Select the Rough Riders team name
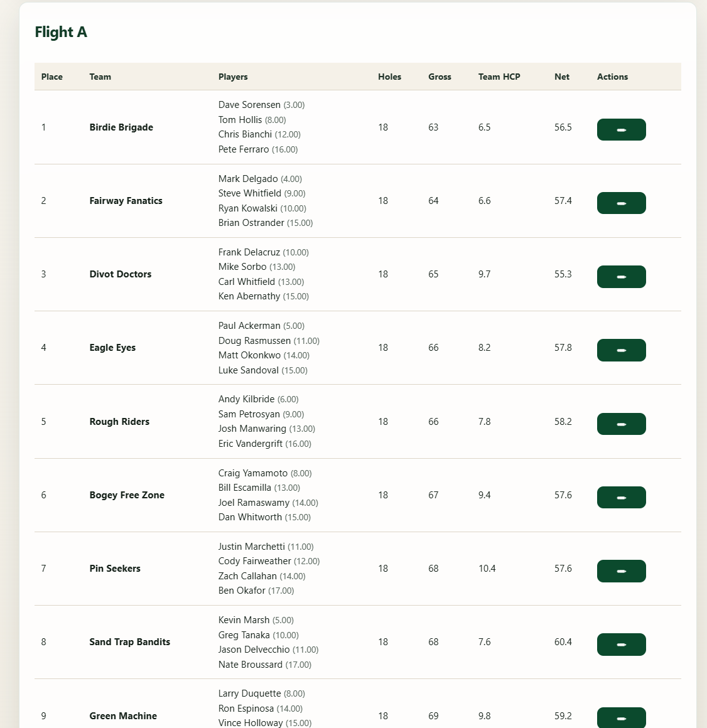 [x=119, y=422]
